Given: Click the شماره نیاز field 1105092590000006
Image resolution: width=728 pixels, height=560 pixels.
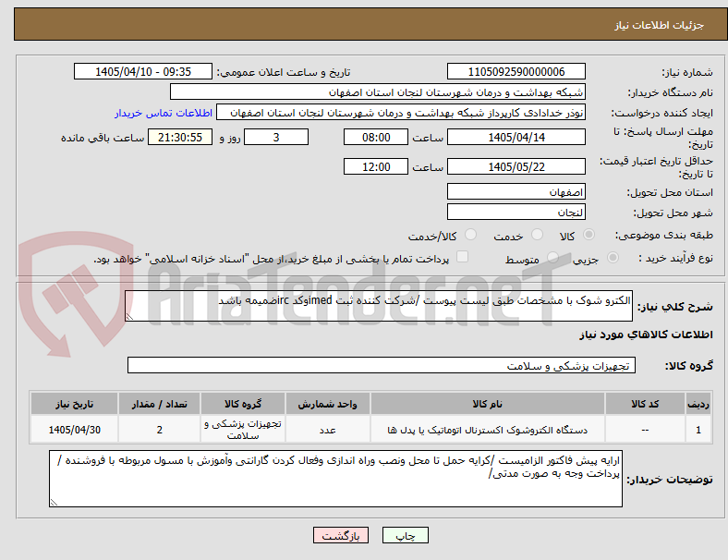Looking at the screenshot, I should pyautogui.click(x=516, y=71).
